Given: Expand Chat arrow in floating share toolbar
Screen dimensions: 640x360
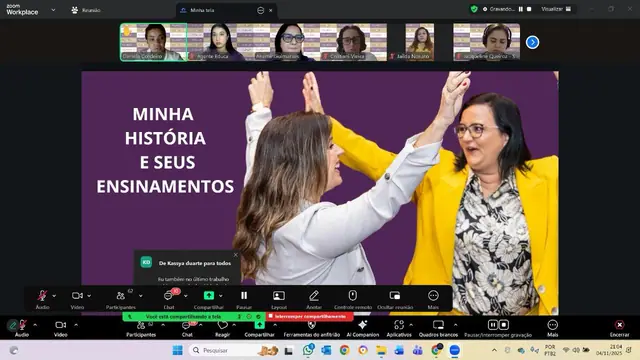Looking at the screenshot, I should (x=185, y=296).
